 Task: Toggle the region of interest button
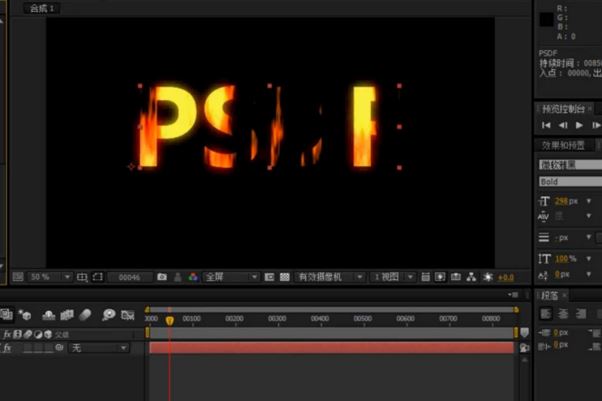(269, 277)
